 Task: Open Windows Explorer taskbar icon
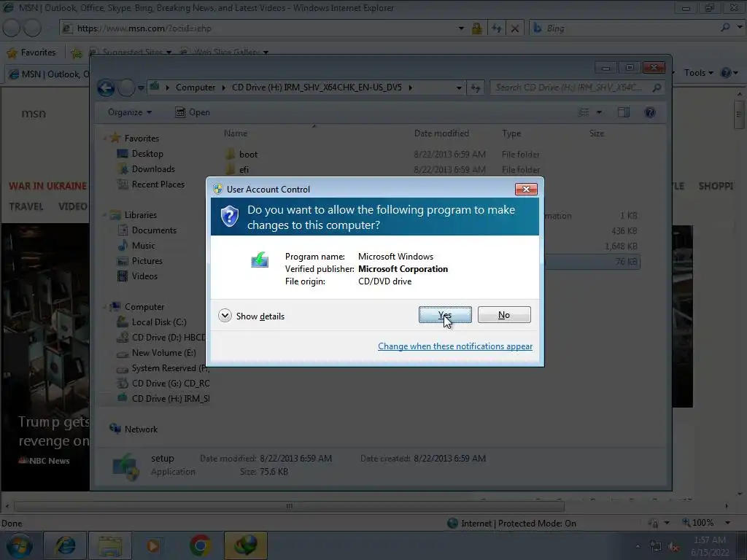(110, 545)
